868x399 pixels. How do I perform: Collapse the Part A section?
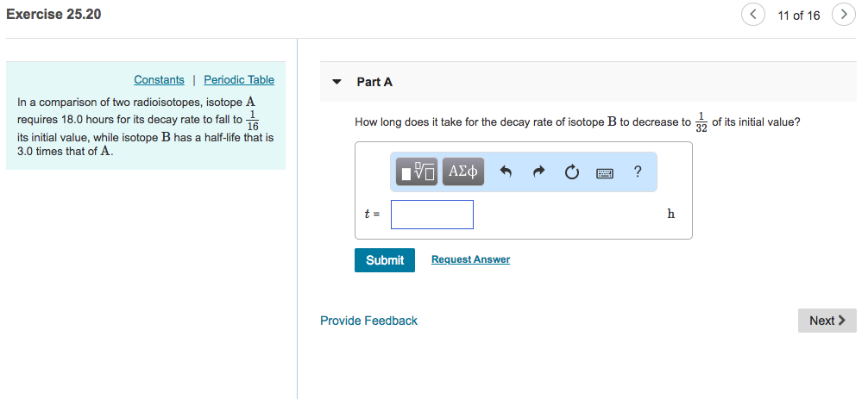click(x=337, y=83)
